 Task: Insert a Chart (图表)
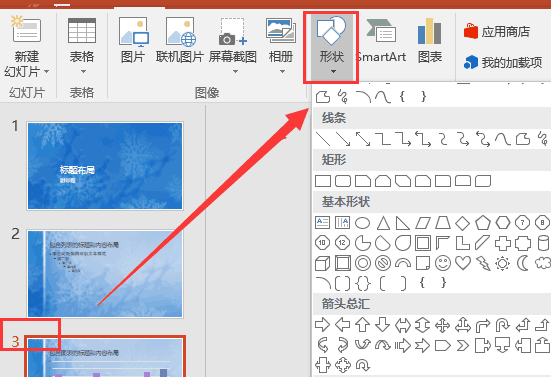(x=430, y=41)
